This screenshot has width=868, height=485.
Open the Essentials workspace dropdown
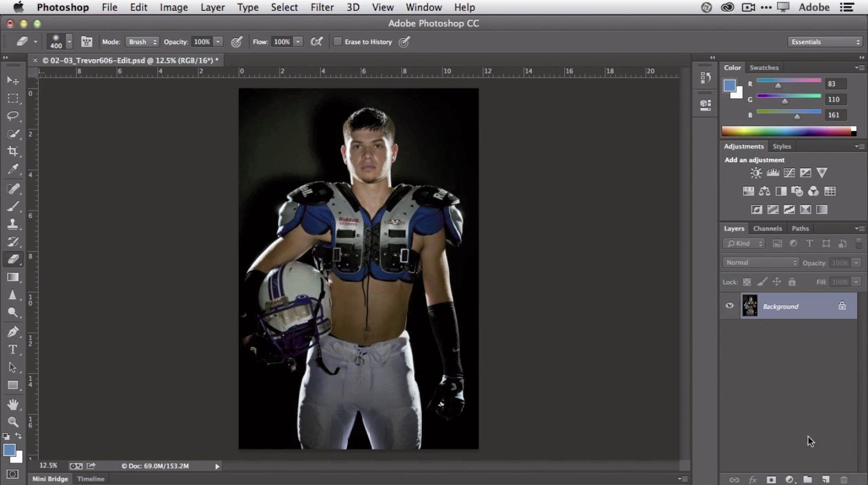[825, 42]
